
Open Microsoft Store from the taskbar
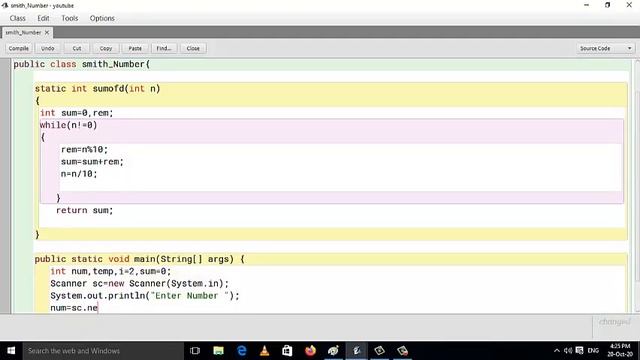[287, 351]
